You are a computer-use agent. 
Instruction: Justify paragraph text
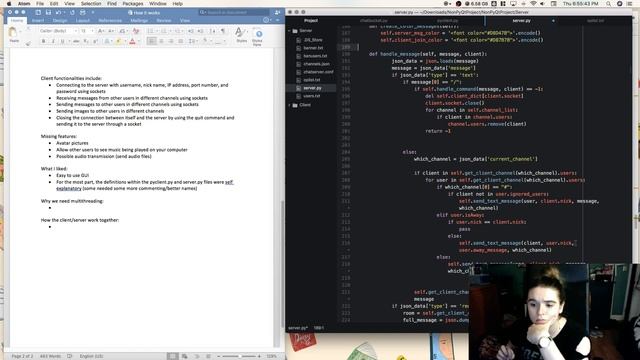coord(180,41)
